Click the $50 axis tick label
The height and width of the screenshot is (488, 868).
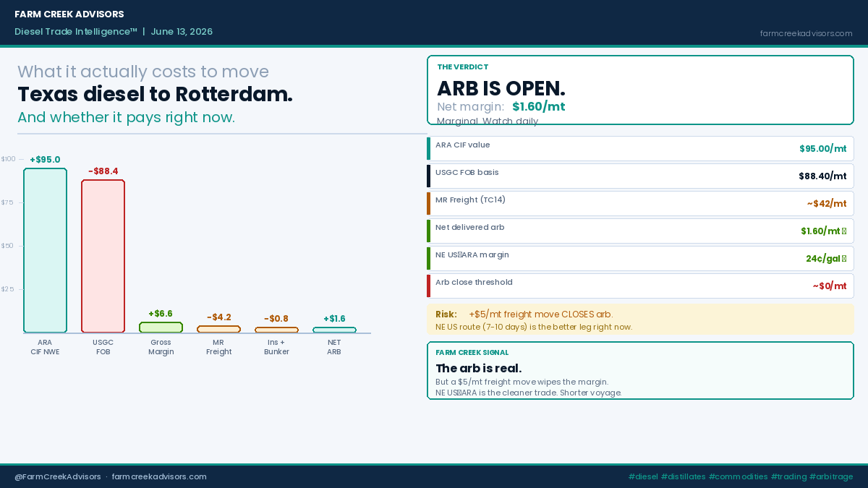(7, 246)
